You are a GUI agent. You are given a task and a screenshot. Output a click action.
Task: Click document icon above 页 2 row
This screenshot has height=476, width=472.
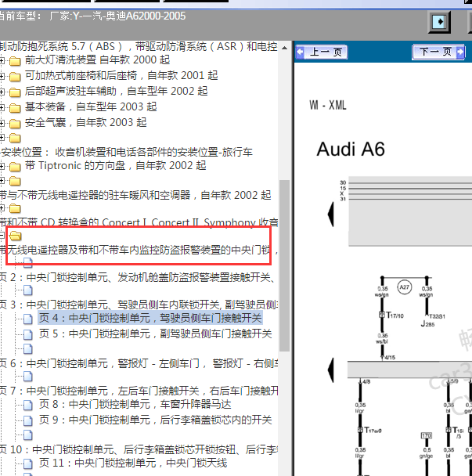(x=28, y=263)
